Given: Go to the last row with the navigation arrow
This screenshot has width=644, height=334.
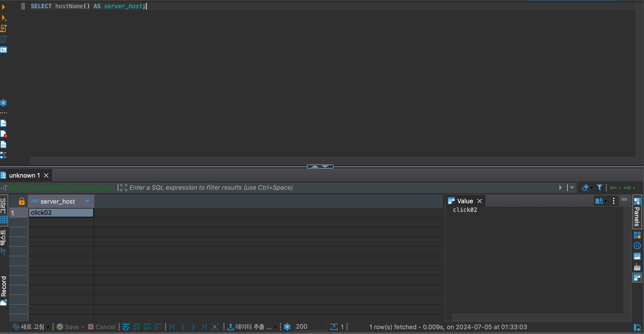Looking at the screenshot, I should (204, 327).
